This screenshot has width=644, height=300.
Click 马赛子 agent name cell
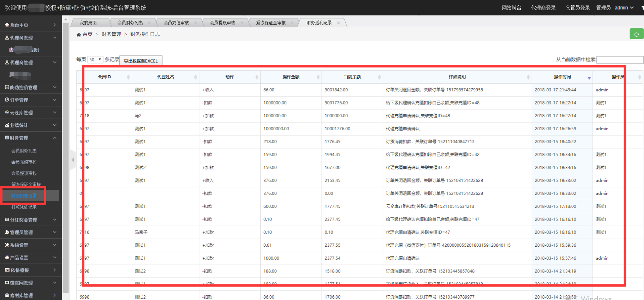pyautogui.click(x=166, y=232)
